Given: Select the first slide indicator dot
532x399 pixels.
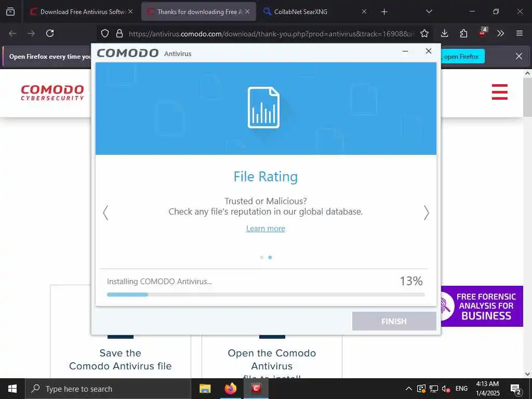Looking at the screenshot, I should point(262,258).
